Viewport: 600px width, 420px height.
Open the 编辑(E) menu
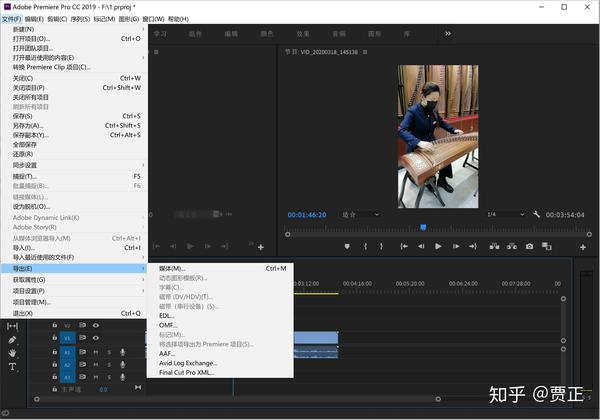34,19
